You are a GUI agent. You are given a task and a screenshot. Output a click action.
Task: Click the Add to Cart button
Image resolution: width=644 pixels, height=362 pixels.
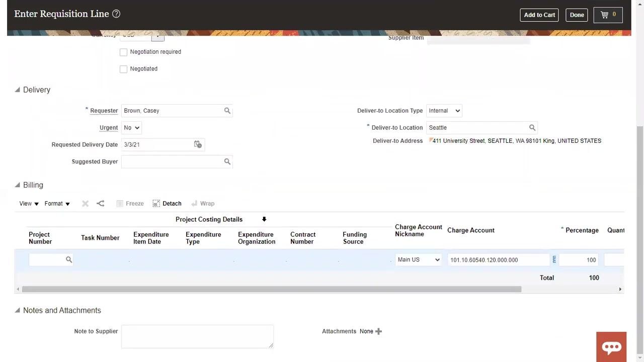pos(539,15)
